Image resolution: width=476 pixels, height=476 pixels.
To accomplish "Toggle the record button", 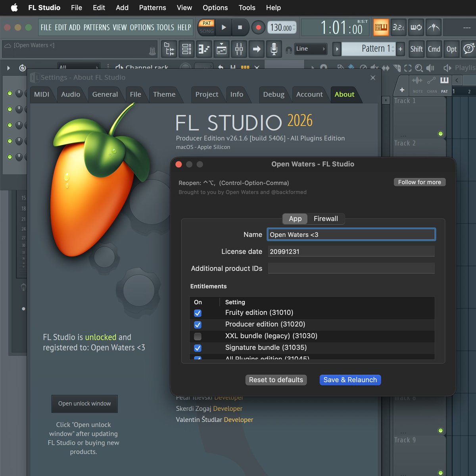I will pos(259,27).
